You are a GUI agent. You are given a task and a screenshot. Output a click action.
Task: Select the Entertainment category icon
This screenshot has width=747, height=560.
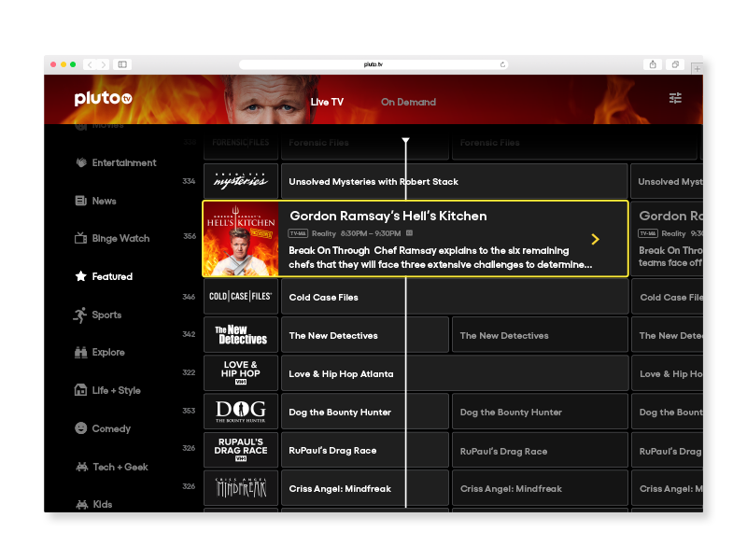point(84,162)
